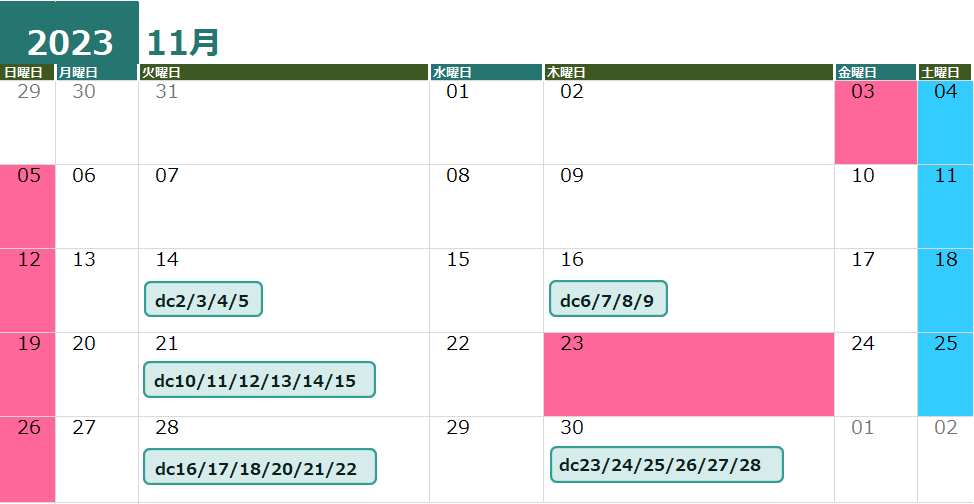974x504 pixels.
Task: Select the pink cell dated 03
Action: point(875,122)
